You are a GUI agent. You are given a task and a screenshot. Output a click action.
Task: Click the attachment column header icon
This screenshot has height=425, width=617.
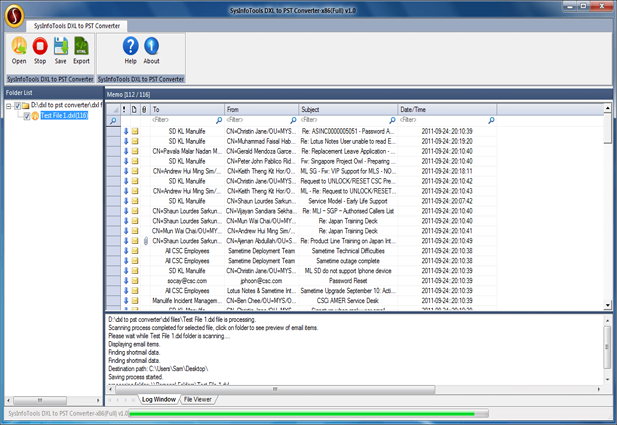(144, 109)
